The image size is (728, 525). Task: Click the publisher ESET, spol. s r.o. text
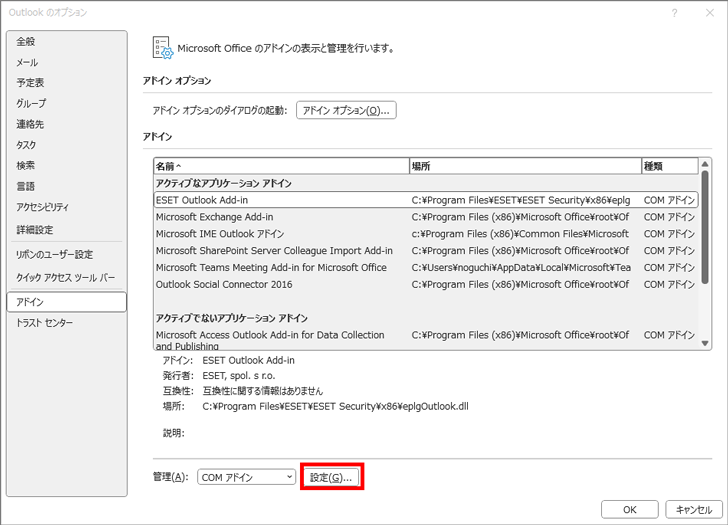click(239, 376)
